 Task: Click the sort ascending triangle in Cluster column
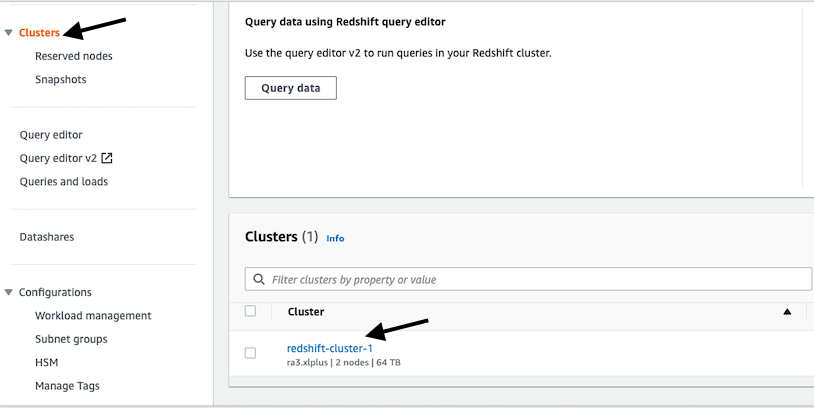(787, 312)
